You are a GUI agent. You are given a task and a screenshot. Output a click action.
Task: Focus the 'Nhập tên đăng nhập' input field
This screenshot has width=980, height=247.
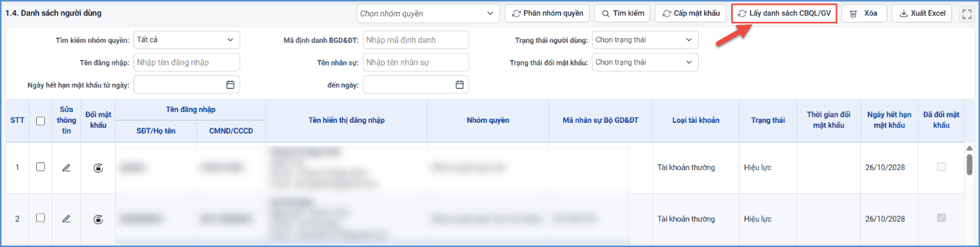point(187,63)
